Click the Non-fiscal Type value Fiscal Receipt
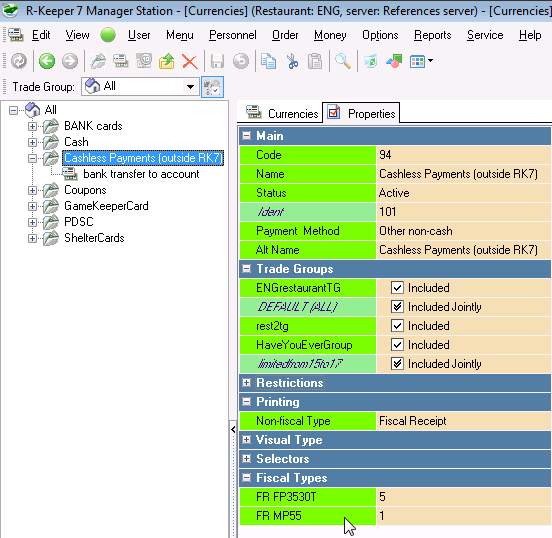Image resolution: width=552 pixels, height=538 pixels. pos(463,421)
